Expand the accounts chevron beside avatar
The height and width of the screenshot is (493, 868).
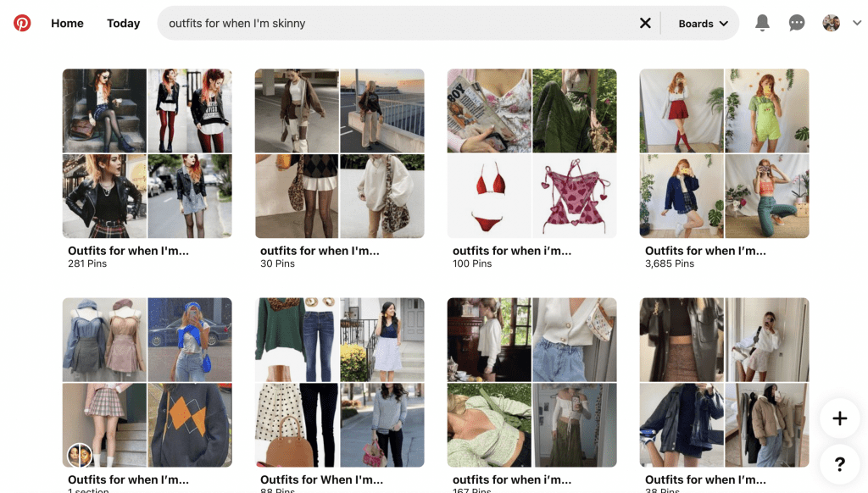point(857,23)
